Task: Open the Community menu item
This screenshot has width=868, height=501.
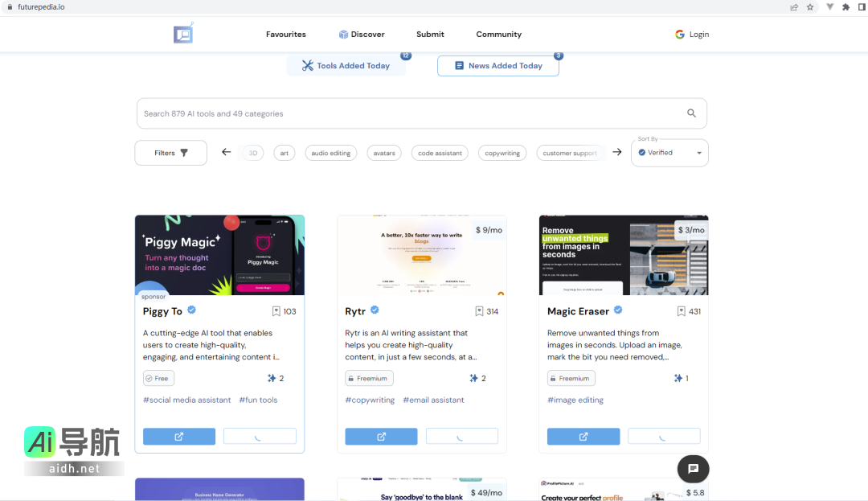Action: click(x=499, y=35)
